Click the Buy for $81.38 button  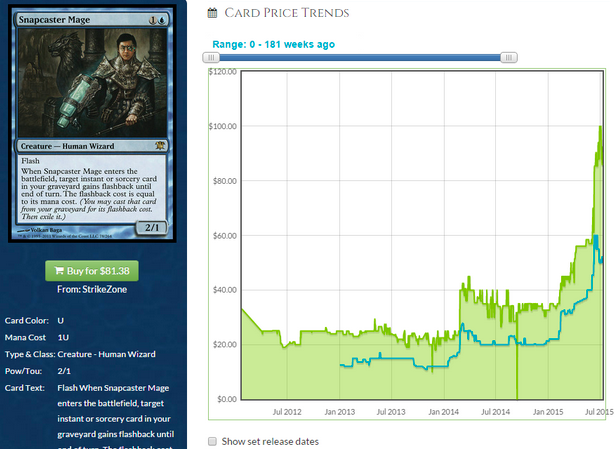pyautogui.click(x=92, y=271)
